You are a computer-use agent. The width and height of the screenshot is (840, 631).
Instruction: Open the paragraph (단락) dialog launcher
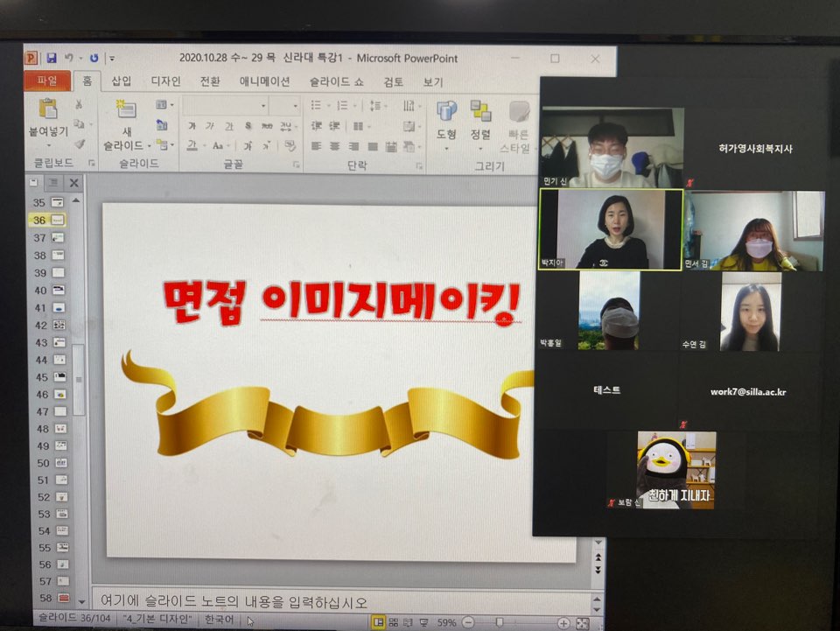tap(419, 166)
